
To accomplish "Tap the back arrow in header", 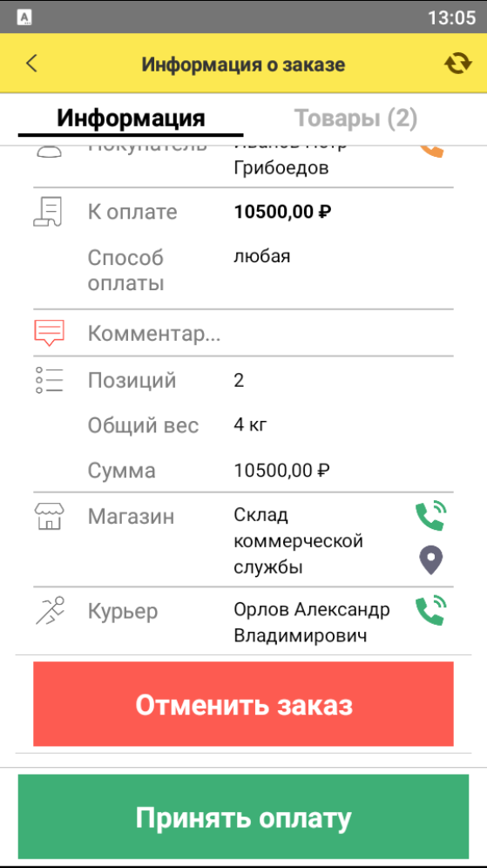I will click(31, 64).
